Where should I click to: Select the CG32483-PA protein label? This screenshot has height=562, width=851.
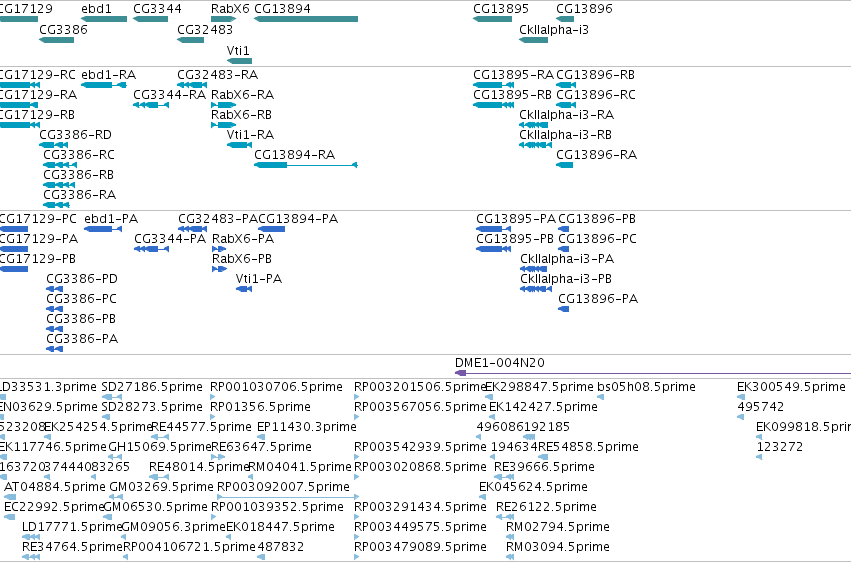(x=218, y=219)
